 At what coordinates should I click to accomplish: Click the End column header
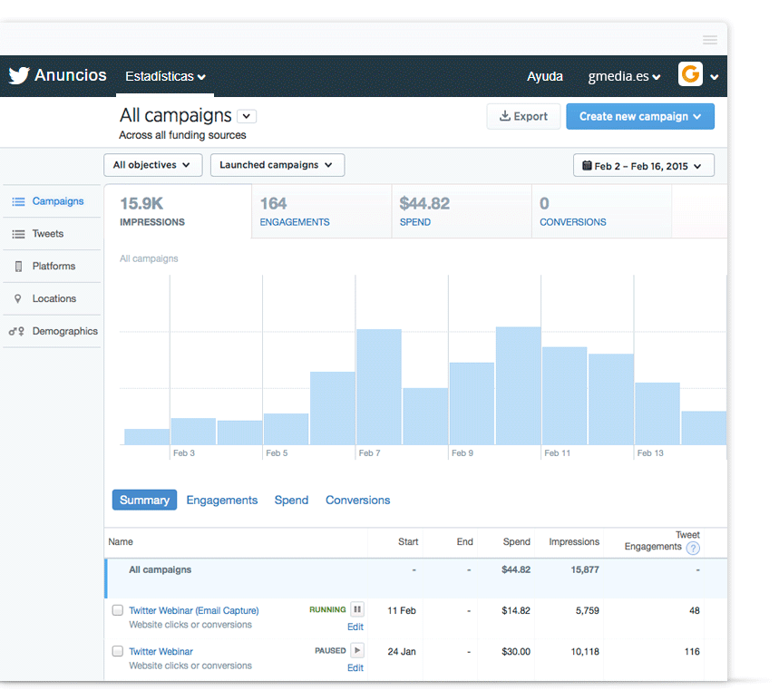[464, 541]
